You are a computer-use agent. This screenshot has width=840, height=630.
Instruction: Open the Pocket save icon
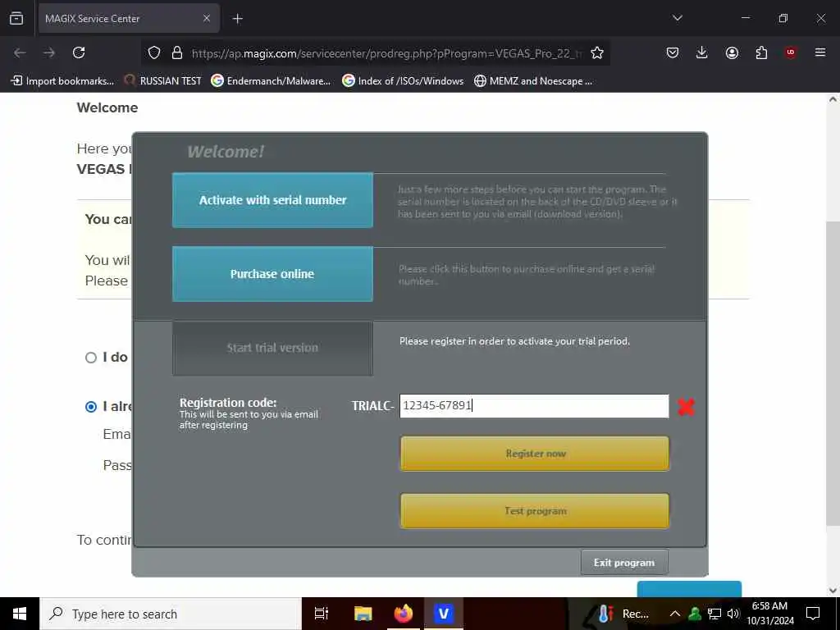coord(673,52)
